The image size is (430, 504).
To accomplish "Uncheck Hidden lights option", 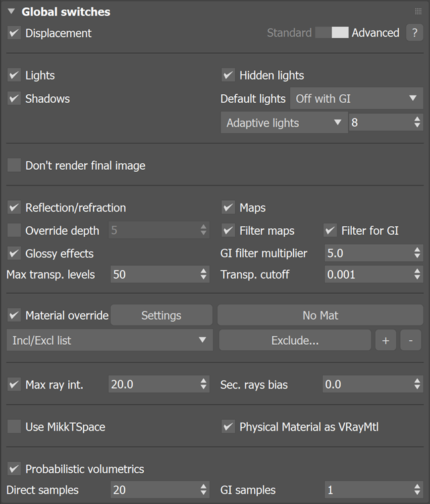I will click(228, 76).
